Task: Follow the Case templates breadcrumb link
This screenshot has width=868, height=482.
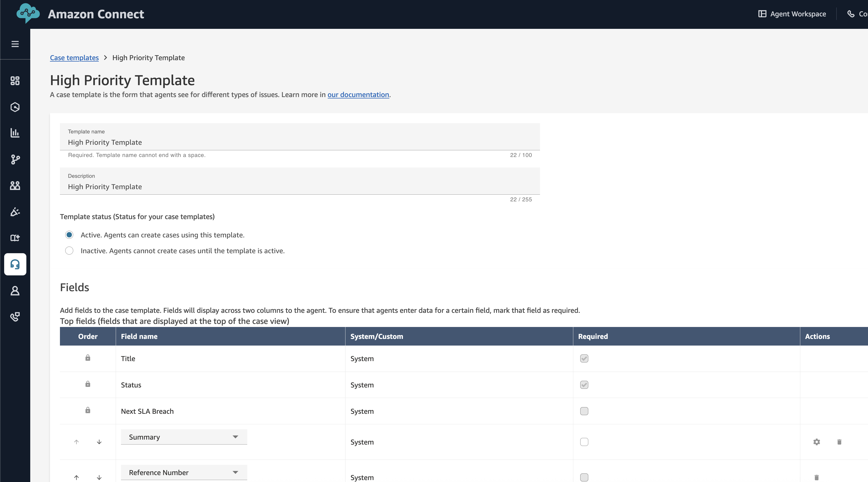Action: [74, 58]
